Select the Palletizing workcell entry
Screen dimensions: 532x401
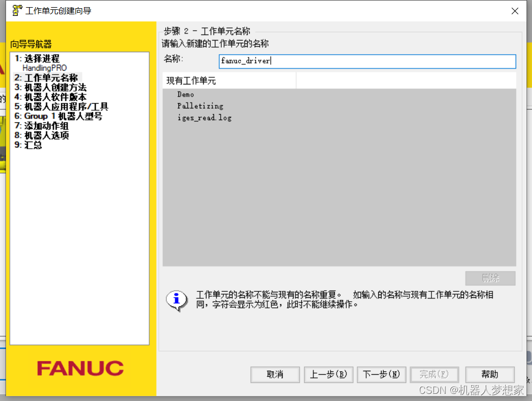click(200, 106)
